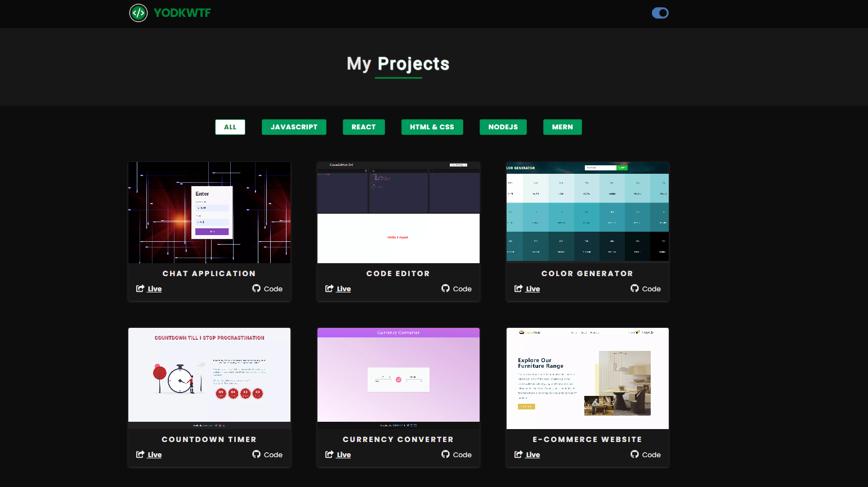The width and height of the screenshot is (868, 487).
Task: Switch to the REACT filter tab
Action: pyautogui.click(x=364, y=127)
